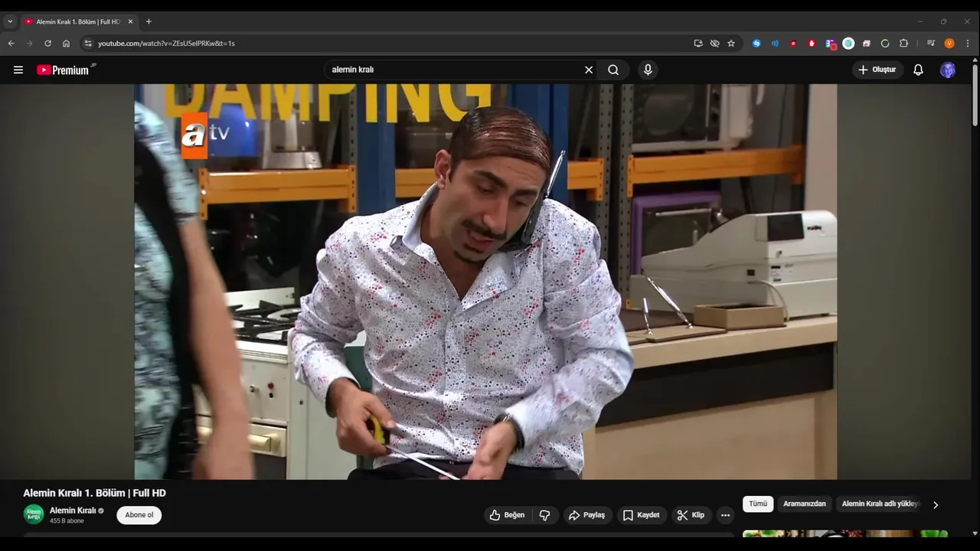This screenshot has width=980, height=551.
Task: Go back with the browser back arrow
Action: [11, 44]
